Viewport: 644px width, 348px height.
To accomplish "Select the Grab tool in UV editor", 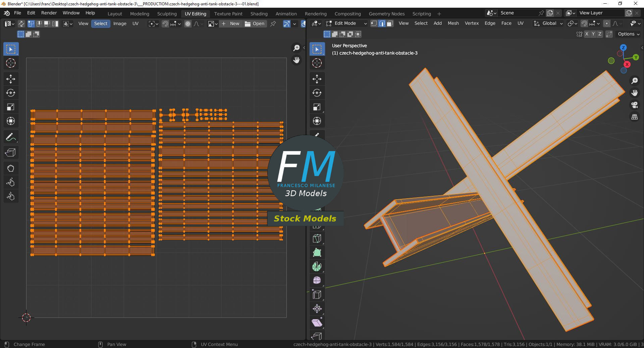I will coord(10,168).
